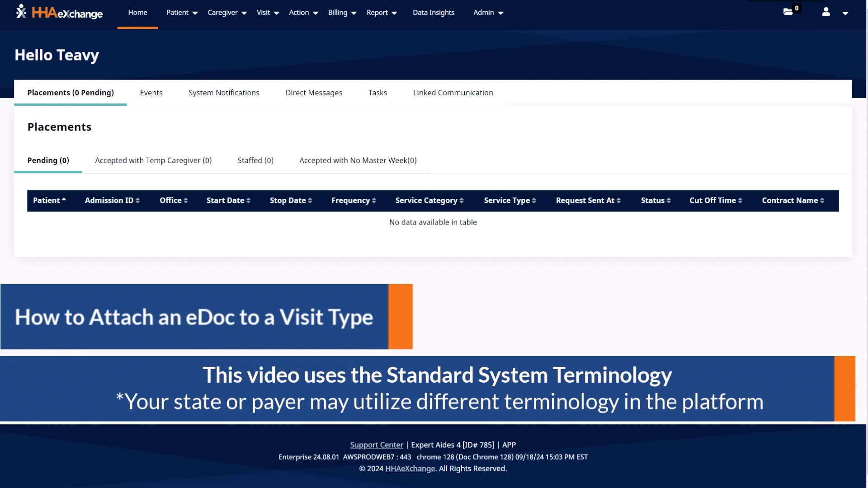
Task: Open the documents folder icon in top bar
Action: (x=788, y=12)
